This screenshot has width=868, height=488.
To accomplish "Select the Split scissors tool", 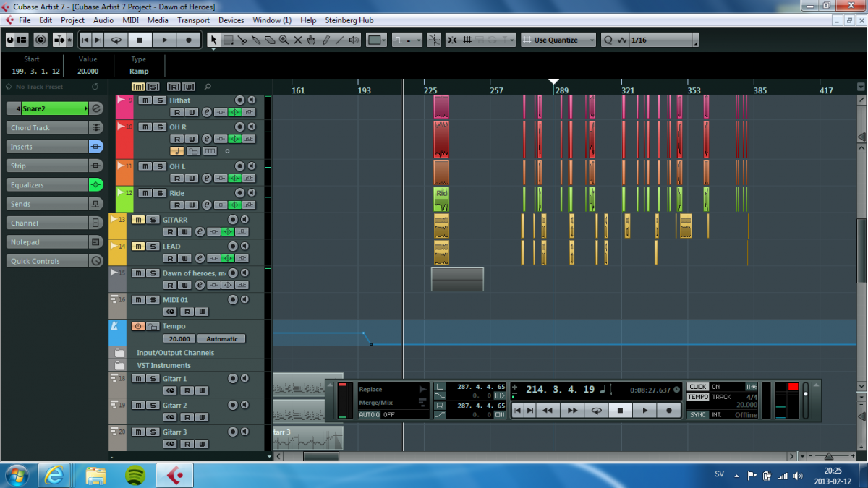I will (x=242, y=40).
